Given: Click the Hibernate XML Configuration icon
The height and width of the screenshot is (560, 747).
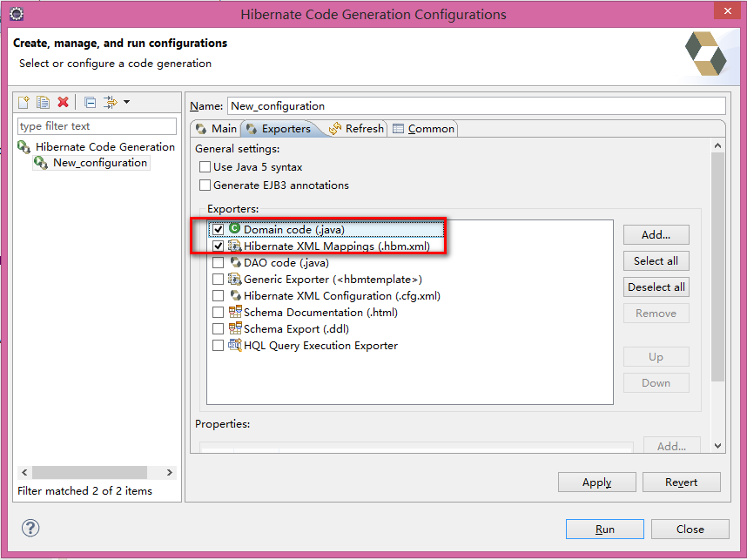Looking at the screenshot, I should pos(235,295).
